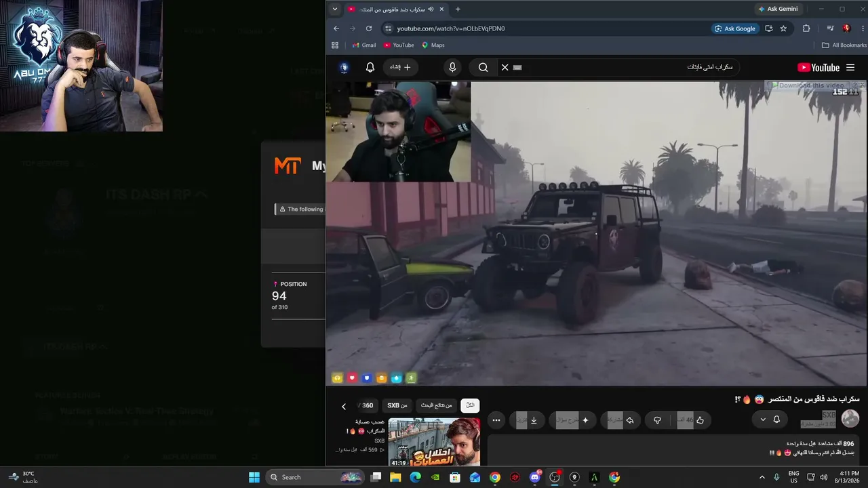The width and height of the screenshot is (868, 488).
Task: Select the YouTube video tab
Action: (396, 9)
